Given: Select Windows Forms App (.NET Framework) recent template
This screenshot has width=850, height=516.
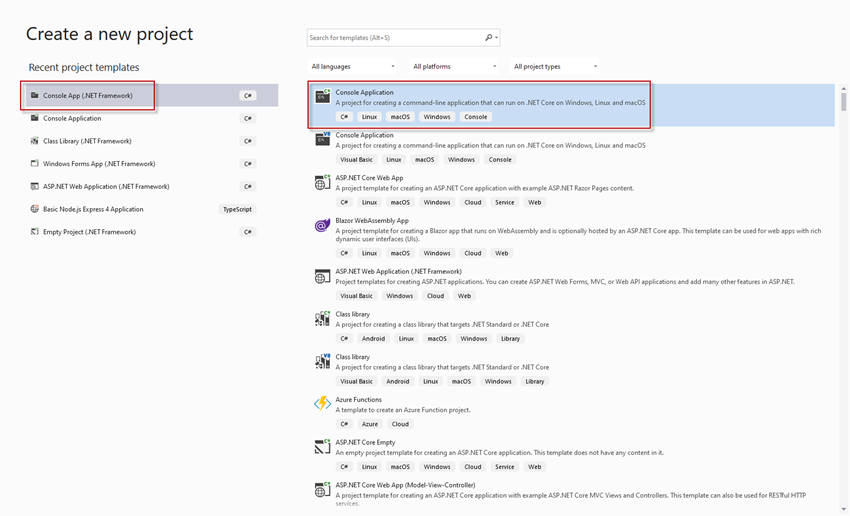Looking at the screenshot, I should click(152, 164).
